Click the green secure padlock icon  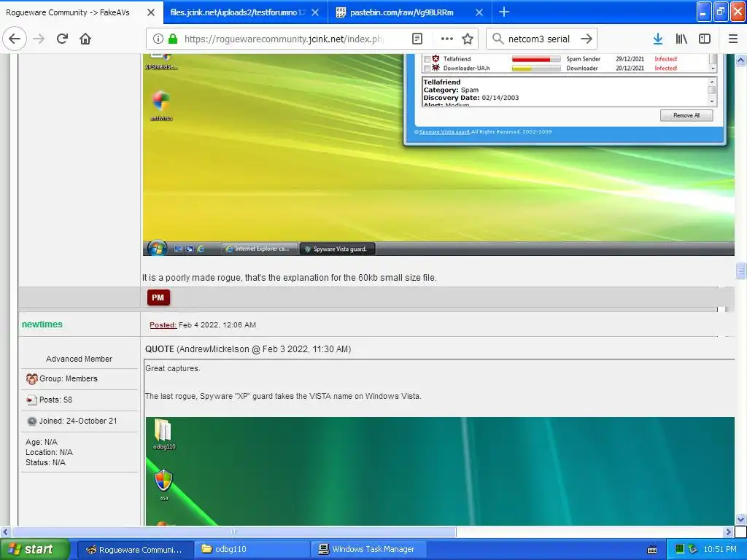point(173,39)
